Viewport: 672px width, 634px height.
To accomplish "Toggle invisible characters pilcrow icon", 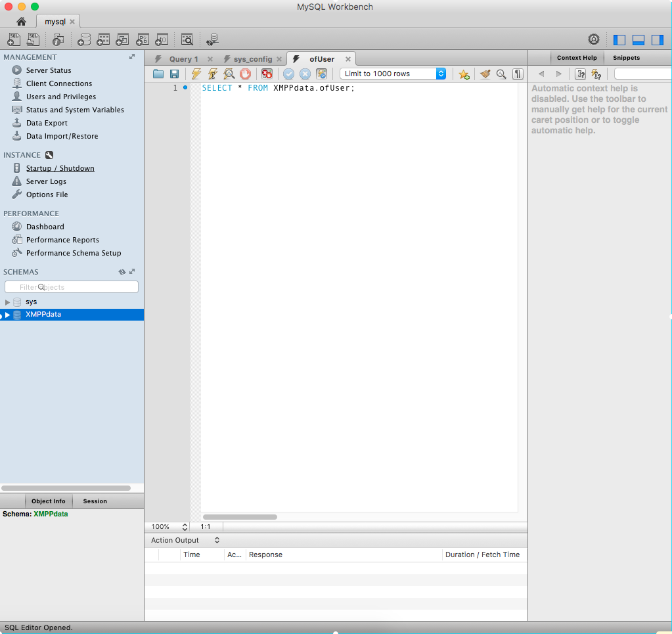I will tap(518, 74).
